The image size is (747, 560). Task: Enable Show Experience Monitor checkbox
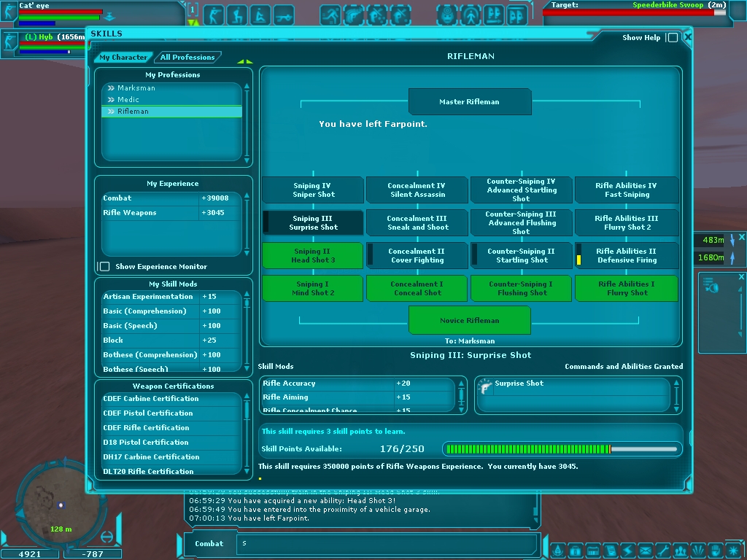pos(104,267)
